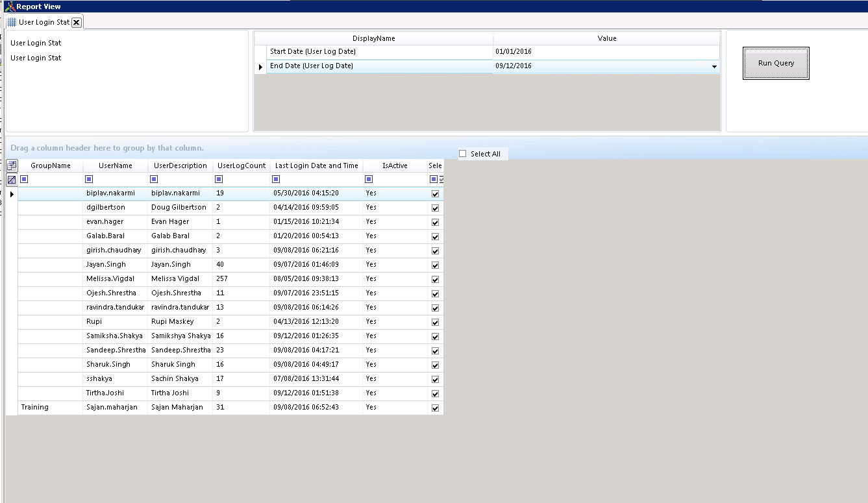
Task: Click Samikshya Shakya description cell
Action: [x=180, y=336]
